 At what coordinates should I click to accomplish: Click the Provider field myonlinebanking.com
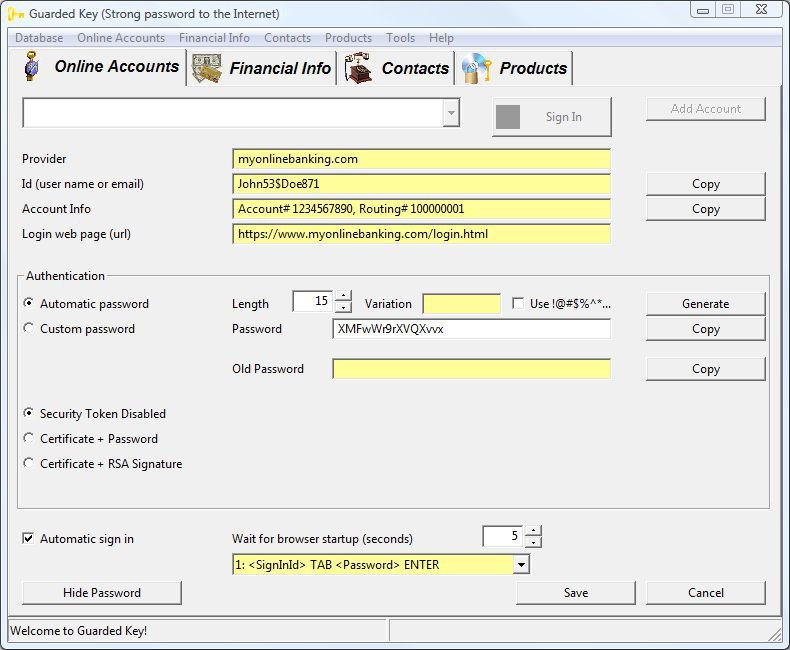click(421, 159)
